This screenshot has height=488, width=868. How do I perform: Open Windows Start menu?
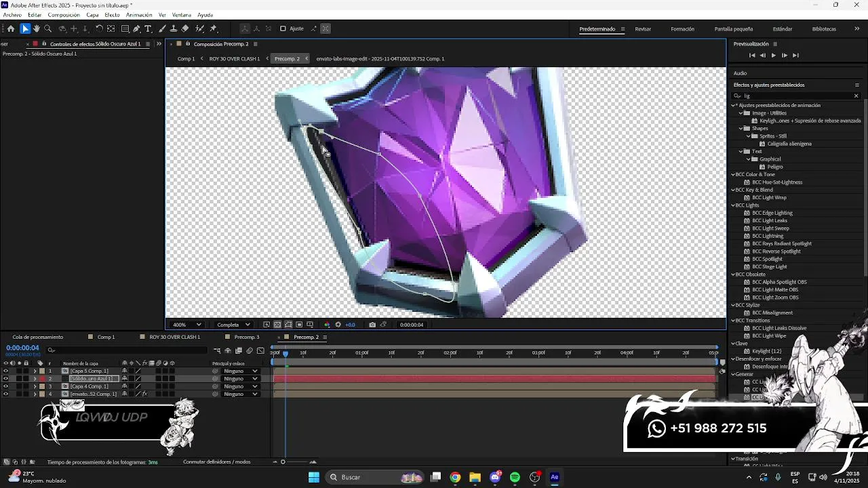coord(314,477)
